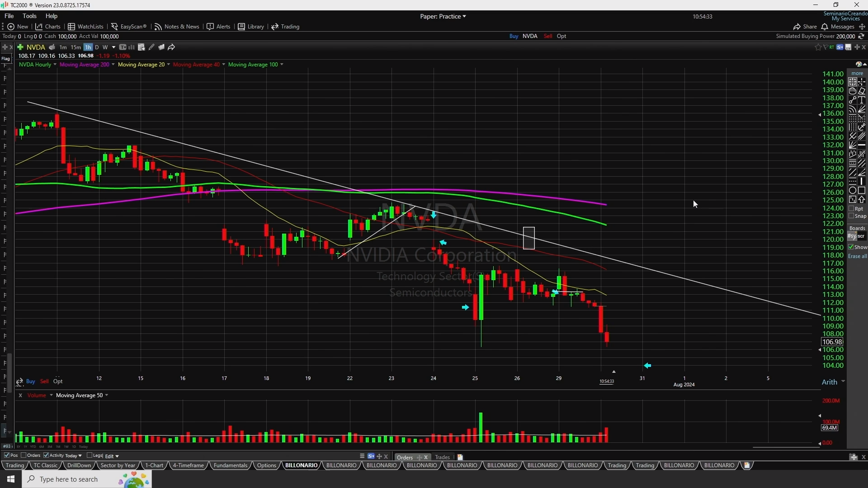Select the text annotation drawing tool
The image size is (868, 488).
click(x=862, y=100)
